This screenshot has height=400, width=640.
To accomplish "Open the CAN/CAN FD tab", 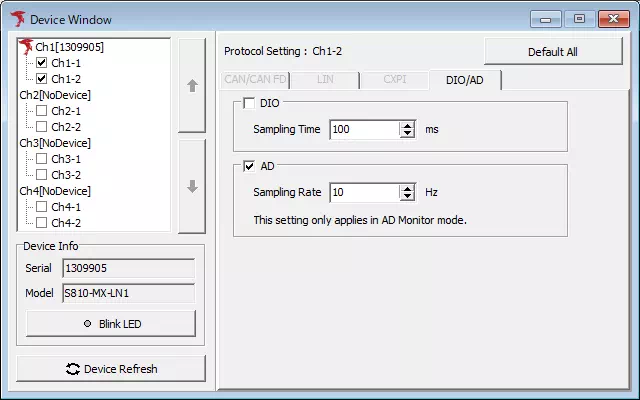I will click(254, 79).
